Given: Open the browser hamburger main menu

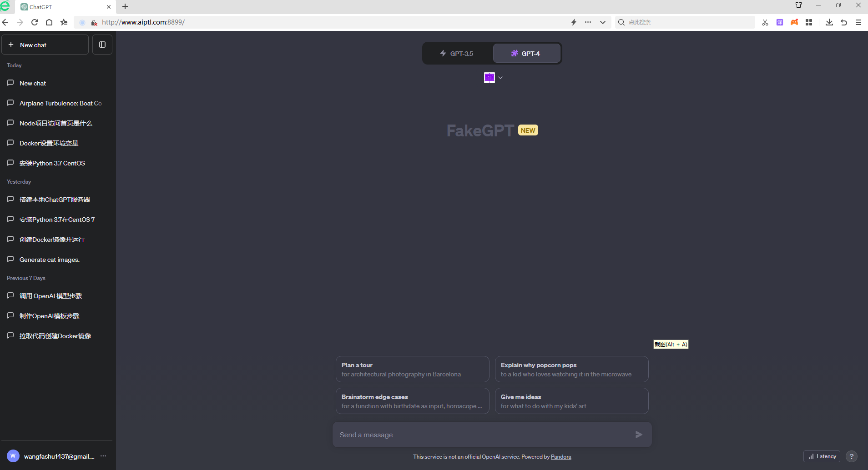Looking at the screenshot, I should 858,22.
